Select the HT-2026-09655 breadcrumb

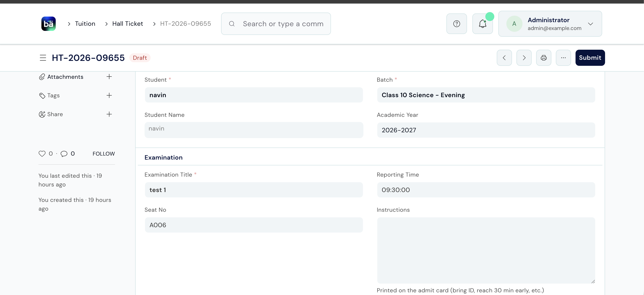coord(186,24)
